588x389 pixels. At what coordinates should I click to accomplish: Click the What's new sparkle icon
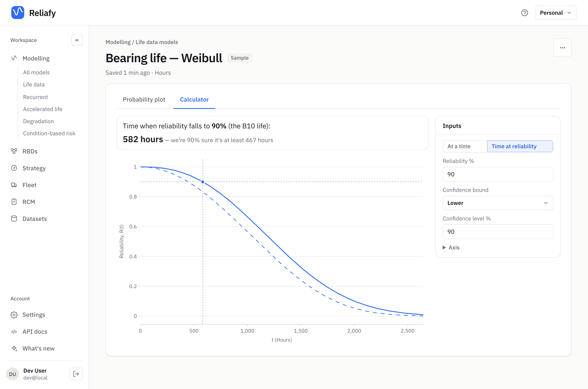[x=14, y=348]
